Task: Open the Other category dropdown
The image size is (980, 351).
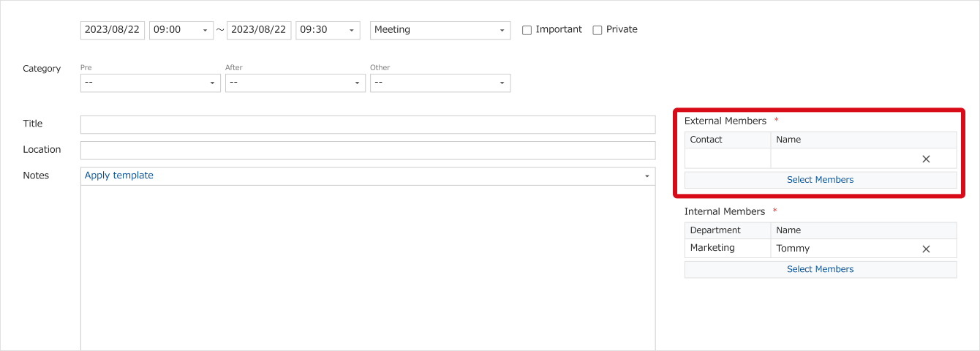Action: 440,83
